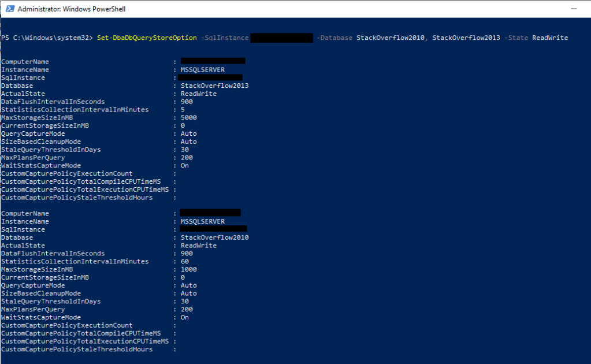This screenshot has width=591, height=364.
Task: Click the StatisticsCollectionIntervalInMinutes value 60
Action: [x=185, y=262]
